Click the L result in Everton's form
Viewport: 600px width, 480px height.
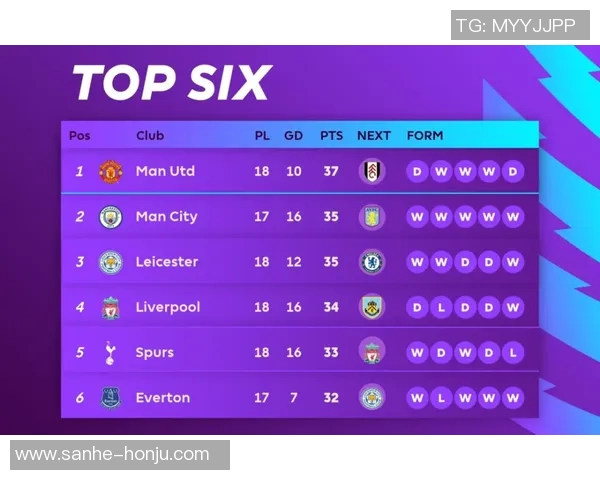pyautogui.click(x=441, y=397)
